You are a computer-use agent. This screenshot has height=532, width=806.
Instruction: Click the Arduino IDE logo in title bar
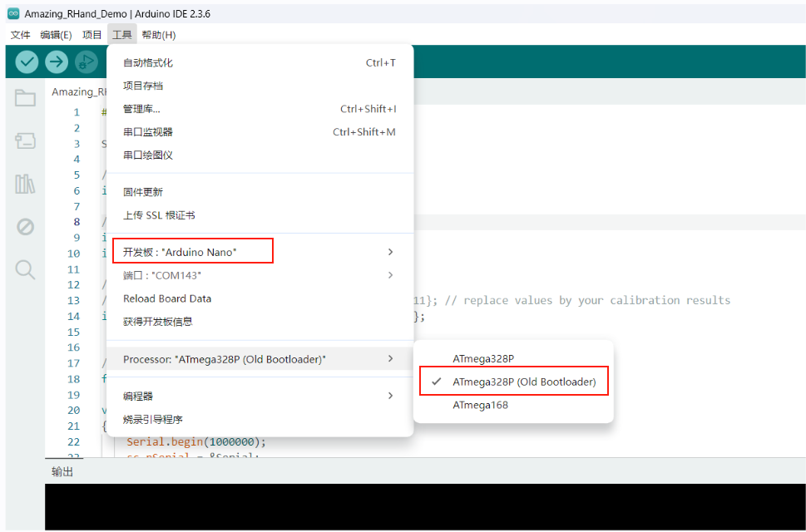pos(13,14)
